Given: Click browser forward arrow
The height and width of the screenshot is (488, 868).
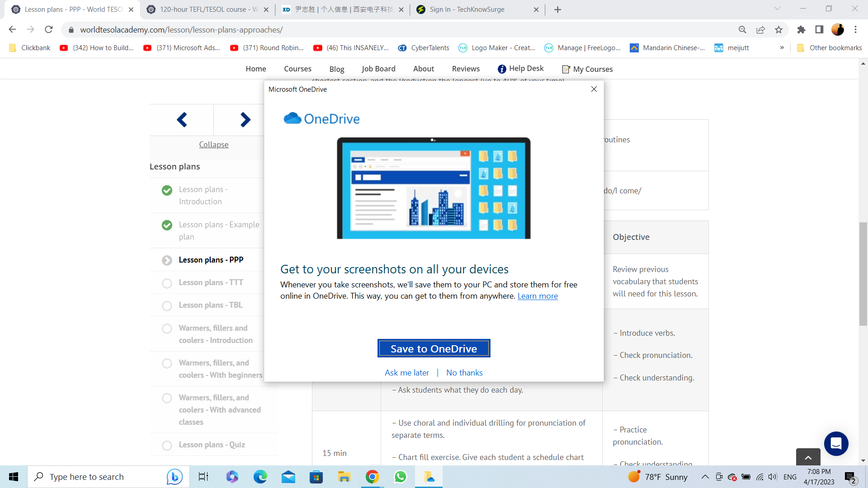Looking at the screenshot, I should pyautogui.click(x=30, y=29).
